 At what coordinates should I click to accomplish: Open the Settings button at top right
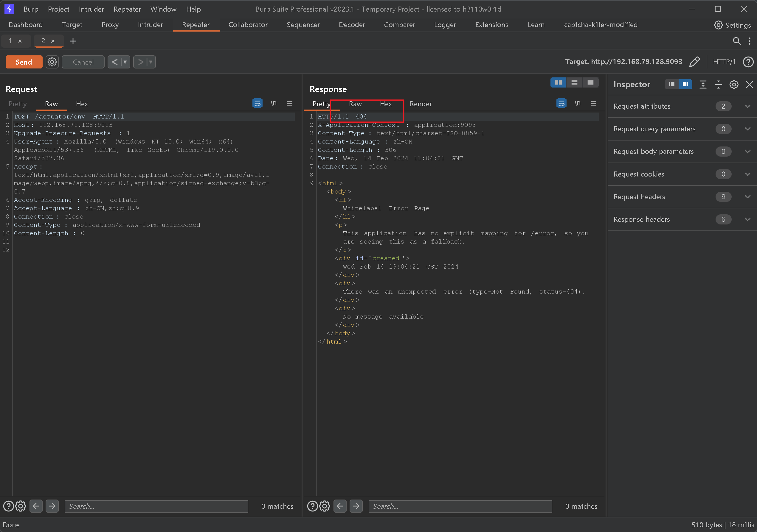[732, 25]
